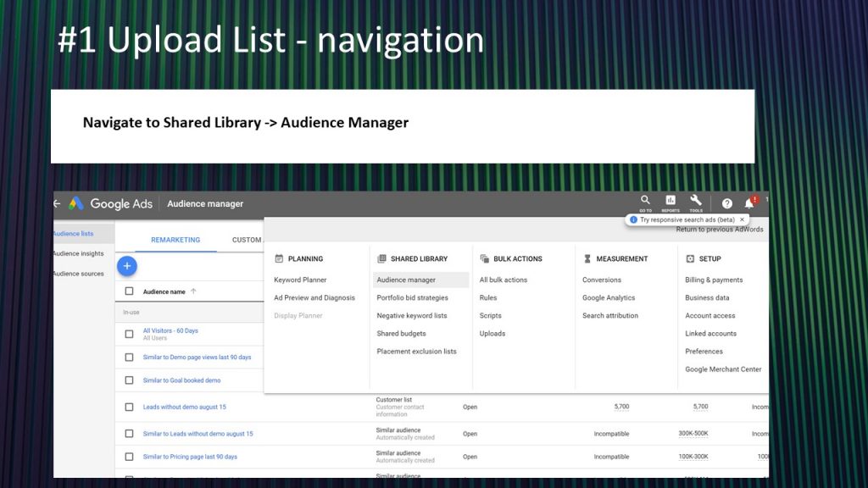Open the notifications bell icon
Viewport: 868px width, 488px height.
pos(749,203)
